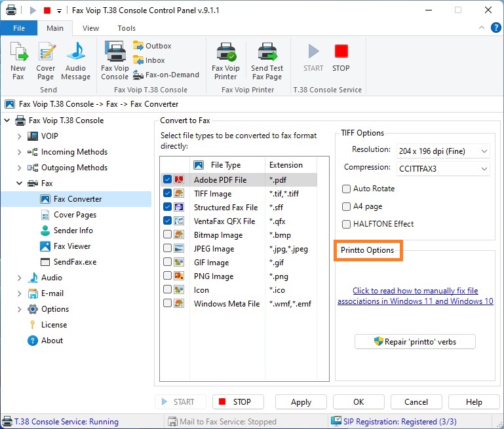Click quick-access play icon in title bar
Image resolution: width=504 pixels, height=429 pixels.
(x=33, y=10)
